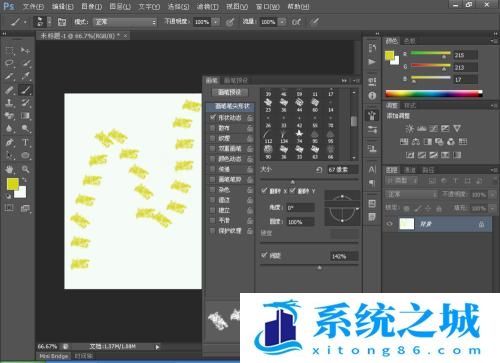This screenshot has width=500, height=363.
Task: Open the 模式 blend mode dropdown in options bar
Action: point(125,22)
